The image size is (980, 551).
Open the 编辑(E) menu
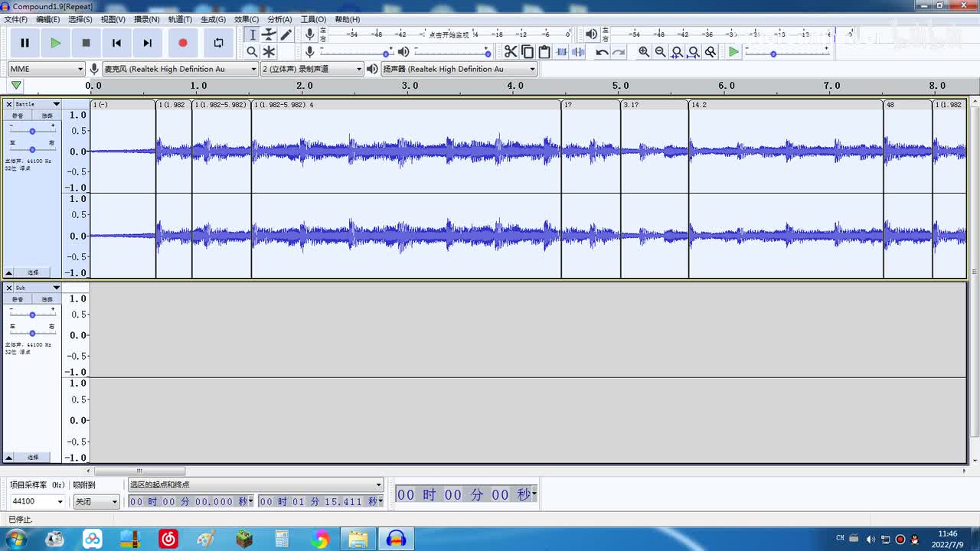pos(48,19)
